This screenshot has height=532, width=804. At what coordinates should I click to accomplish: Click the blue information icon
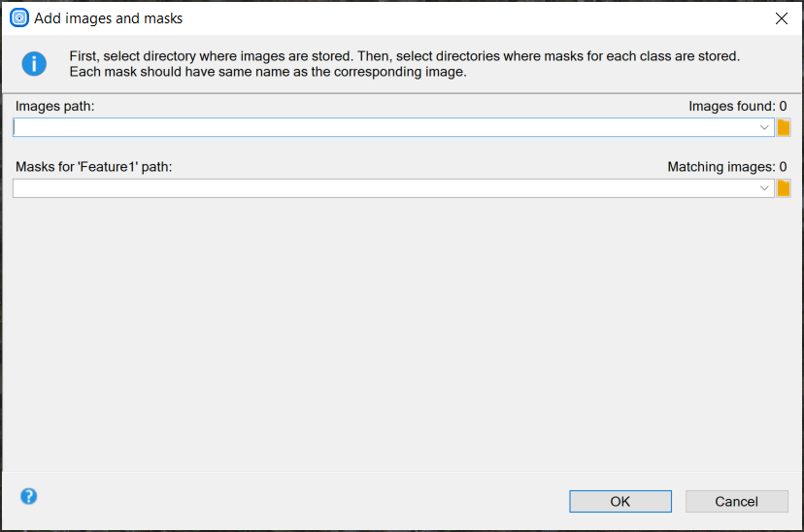click(x=35, y=64)
